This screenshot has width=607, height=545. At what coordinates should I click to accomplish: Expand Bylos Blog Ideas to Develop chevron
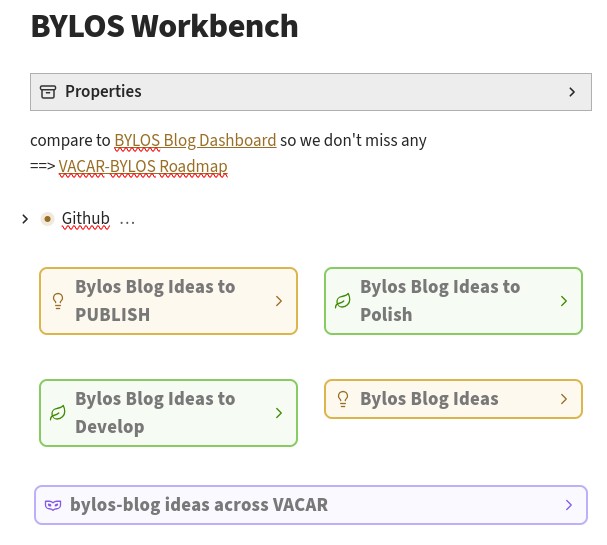coord(279,412)
